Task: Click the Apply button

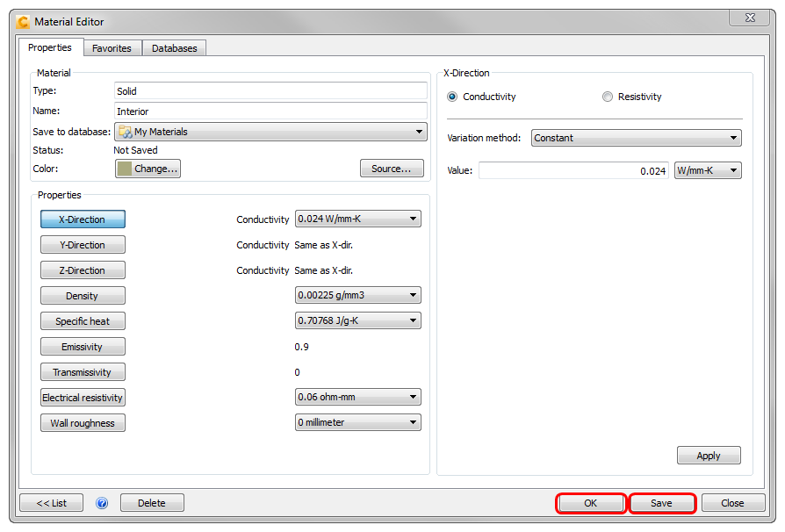Action: (x=709, y=455)
